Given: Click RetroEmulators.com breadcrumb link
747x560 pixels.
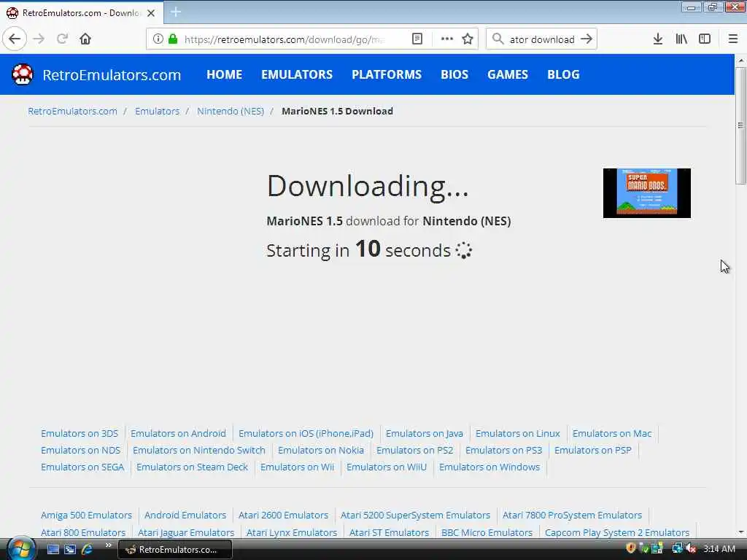Looking at the screenshot, I should click(72, 111).
